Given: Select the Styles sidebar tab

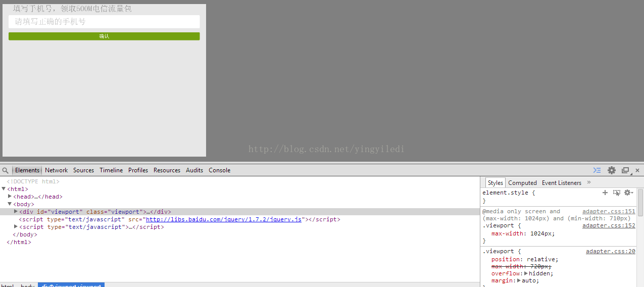Looking at the screenshot, I should pyautogui.click(x=496, y=183).
